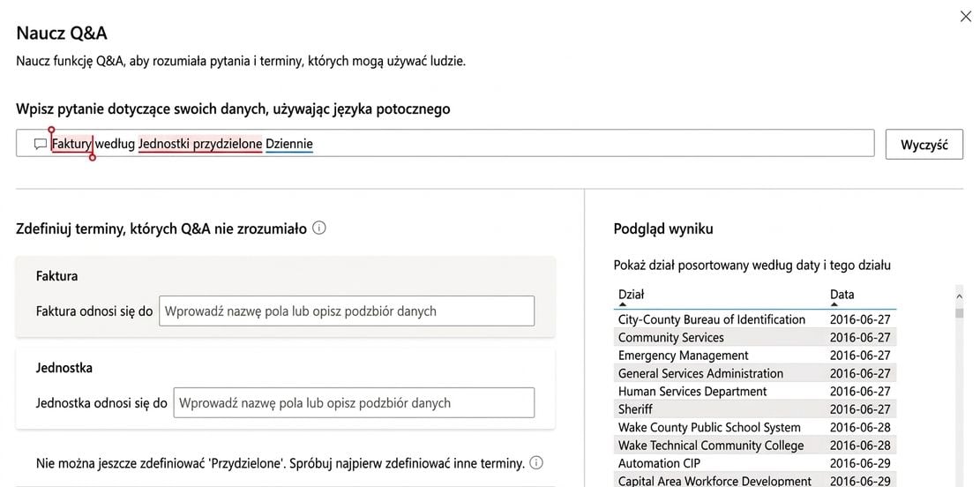Screen dimensions: 980x487
Task: Click info icon after 'Przydzielone' message
Action: coord(535,463)
